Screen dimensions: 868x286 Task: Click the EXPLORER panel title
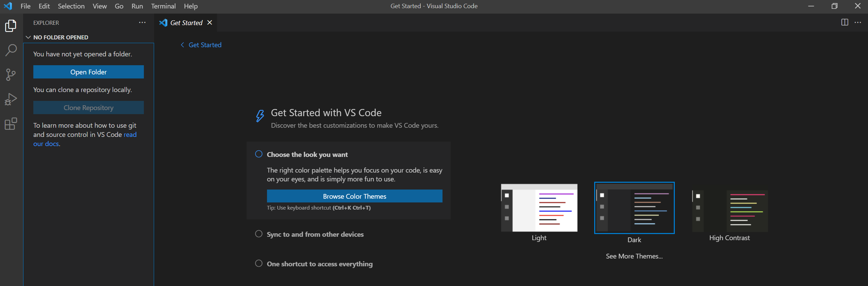pyautogui.click(x=46, y=23)
